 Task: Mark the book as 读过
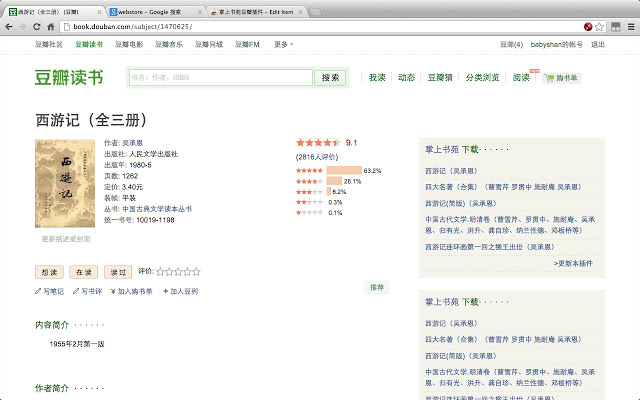pyautogui.click(x=118, y=272)
